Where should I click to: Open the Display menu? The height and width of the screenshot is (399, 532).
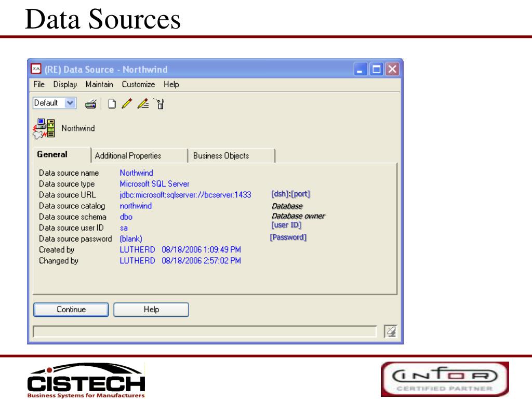(x=65, y=85)
